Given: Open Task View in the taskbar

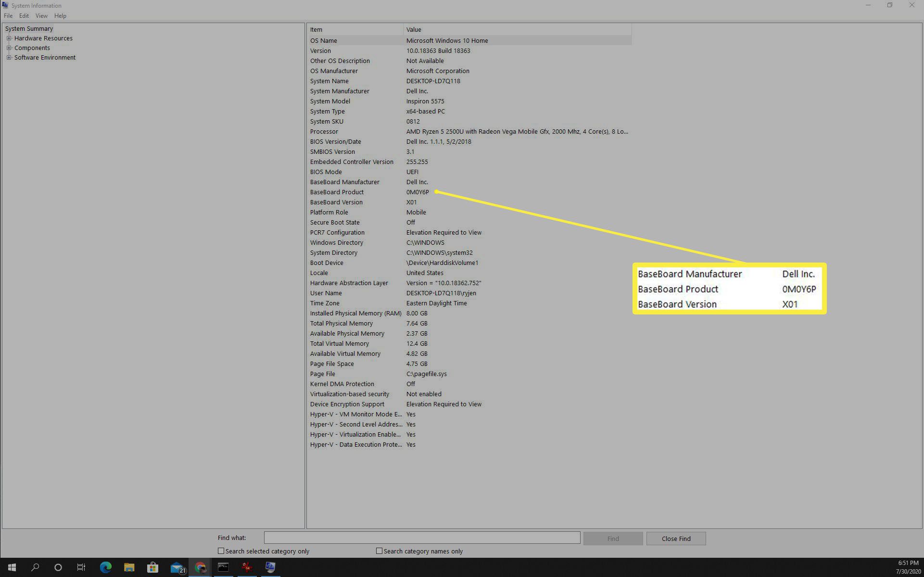Looking at the screenshot, I should pos(81,567).
